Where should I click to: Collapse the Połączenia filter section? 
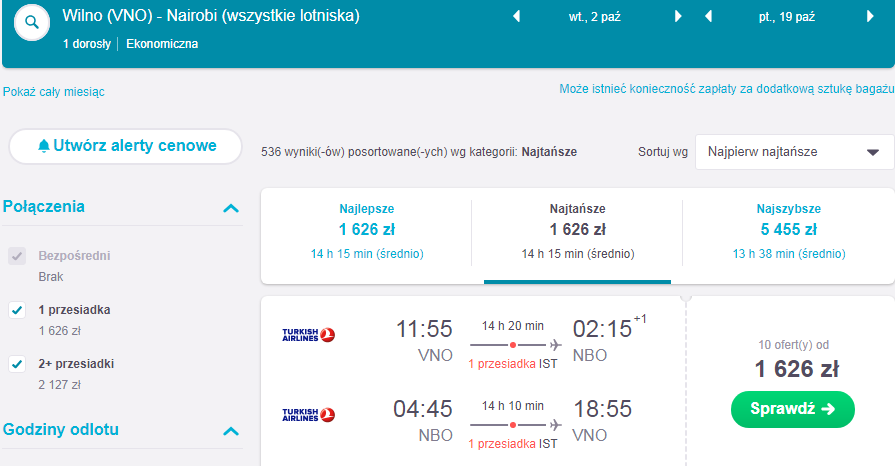pyautogui.click(x=231, y=208)
